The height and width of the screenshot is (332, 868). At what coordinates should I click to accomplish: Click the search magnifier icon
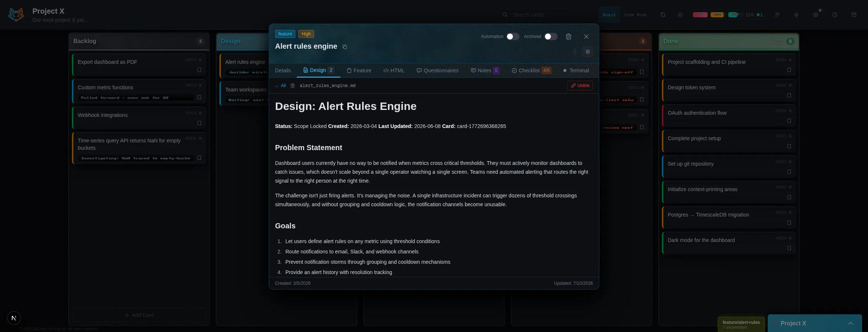click(x=505, y=15)
